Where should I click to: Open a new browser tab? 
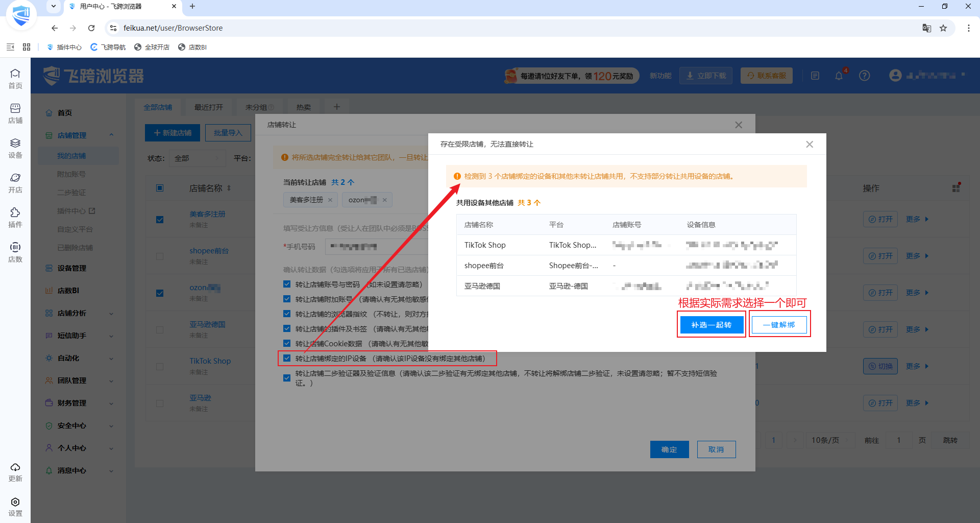pos(192,7)
